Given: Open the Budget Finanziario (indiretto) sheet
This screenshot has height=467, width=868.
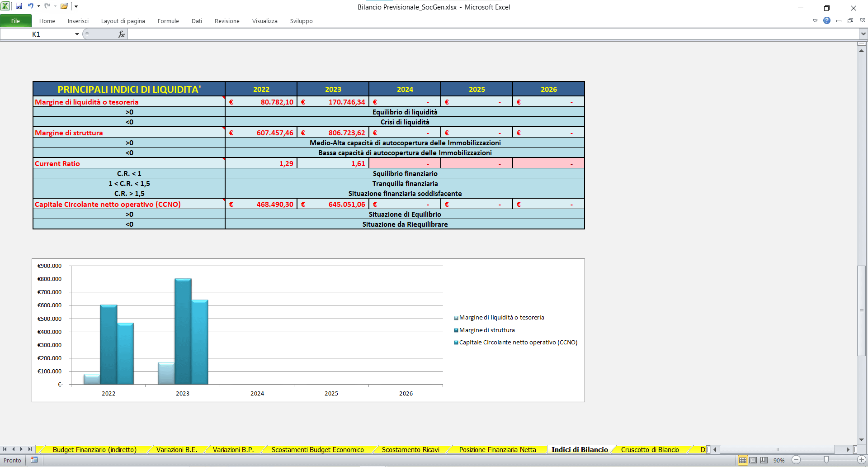Looking at the screenshot, I should click(94, 450).
